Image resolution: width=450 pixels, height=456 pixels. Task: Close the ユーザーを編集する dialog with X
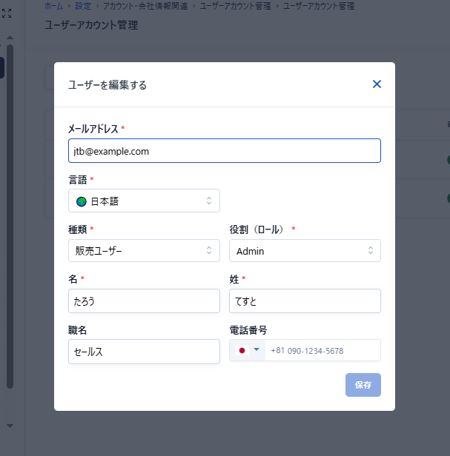[377, 84]
